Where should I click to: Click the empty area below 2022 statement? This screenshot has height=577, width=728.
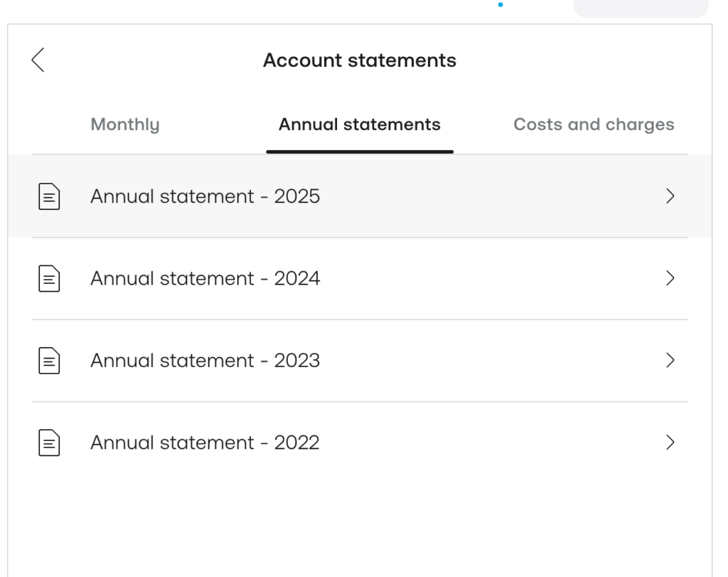(x=360, y=519)
